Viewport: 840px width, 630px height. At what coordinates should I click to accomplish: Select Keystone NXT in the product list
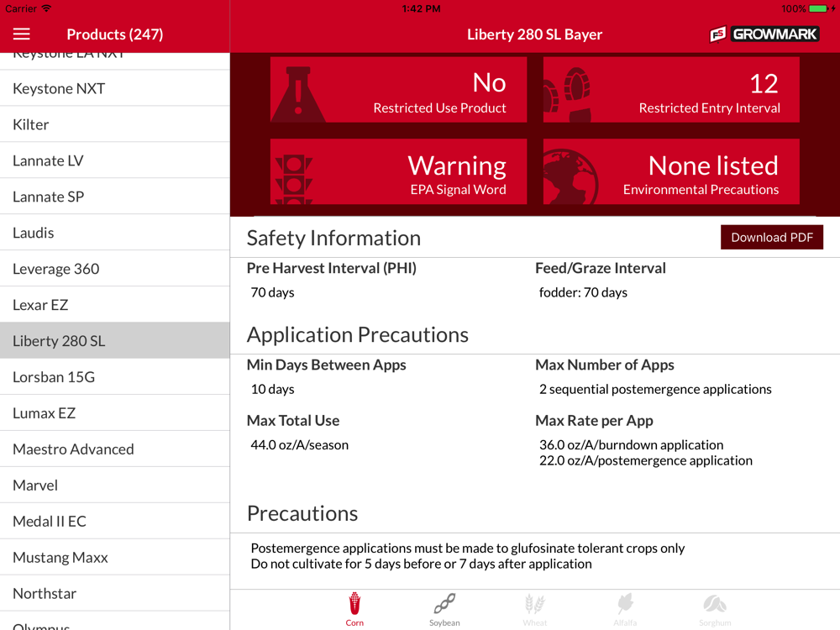[114, 88]
